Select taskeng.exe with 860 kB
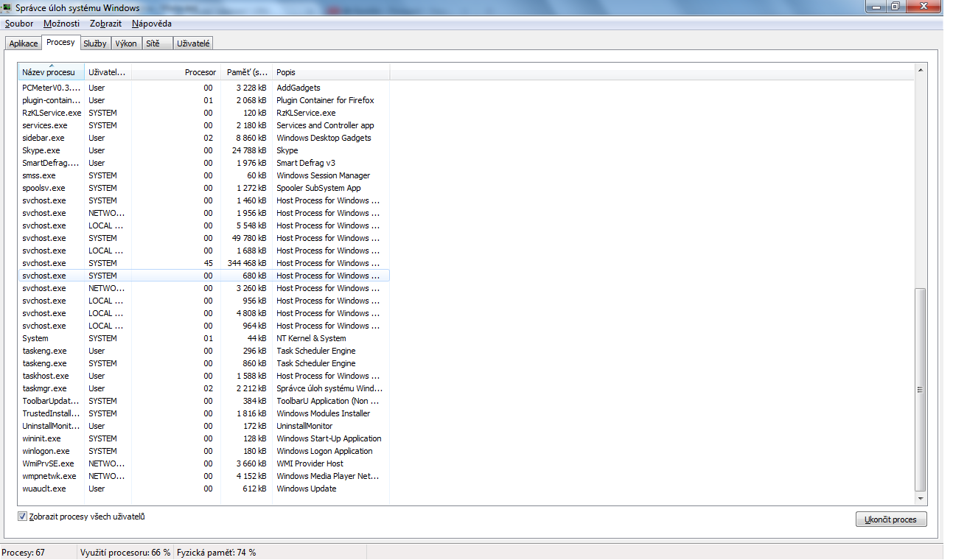 tap(203, 363)
